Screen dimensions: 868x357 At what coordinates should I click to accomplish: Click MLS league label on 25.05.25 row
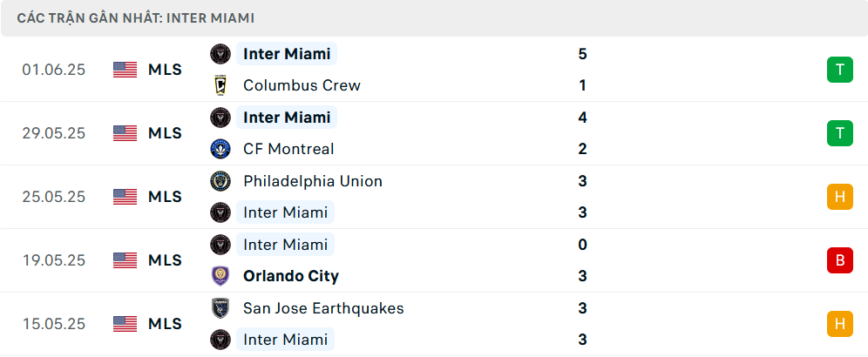pyautogui.click(x=165, y=197)
